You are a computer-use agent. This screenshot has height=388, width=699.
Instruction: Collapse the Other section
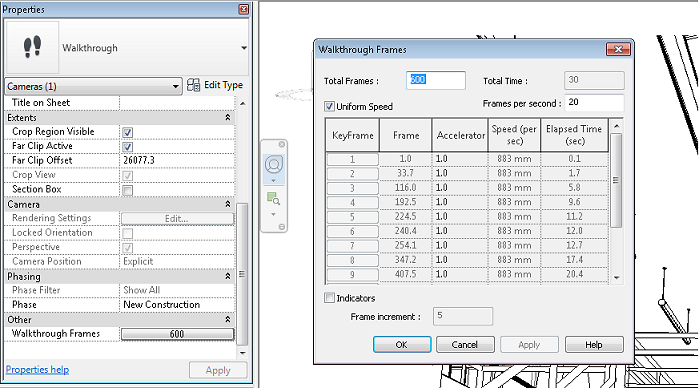228,319
